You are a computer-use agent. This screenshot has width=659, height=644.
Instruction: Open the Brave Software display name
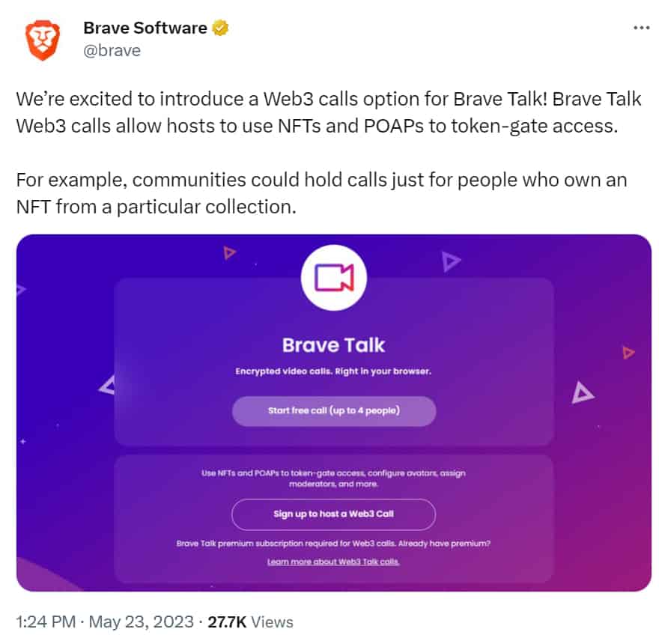(145, 28)
